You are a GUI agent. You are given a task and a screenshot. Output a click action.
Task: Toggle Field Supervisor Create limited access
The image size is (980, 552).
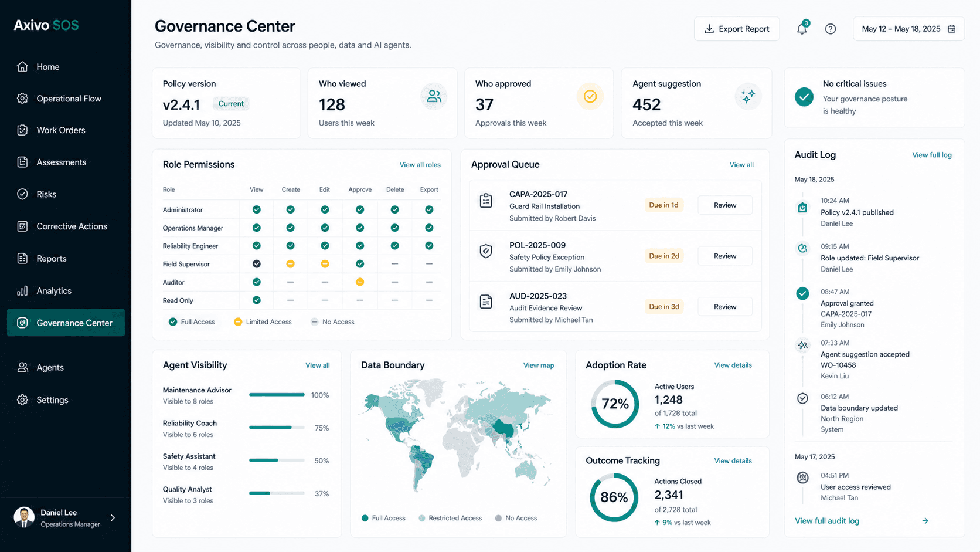(290, 264)
